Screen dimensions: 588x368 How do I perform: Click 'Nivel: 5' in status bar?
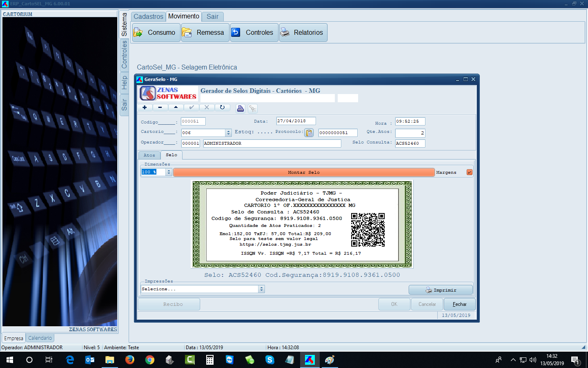[91, 348]
